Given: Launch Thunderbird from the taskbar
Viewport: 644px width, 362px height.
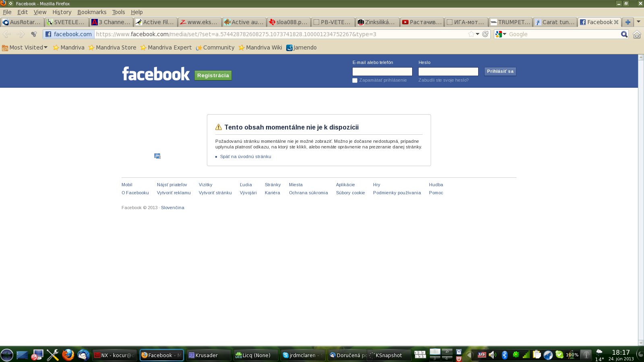Looking at the screenshot, I should pyautogui.click(x=83, y=355).
